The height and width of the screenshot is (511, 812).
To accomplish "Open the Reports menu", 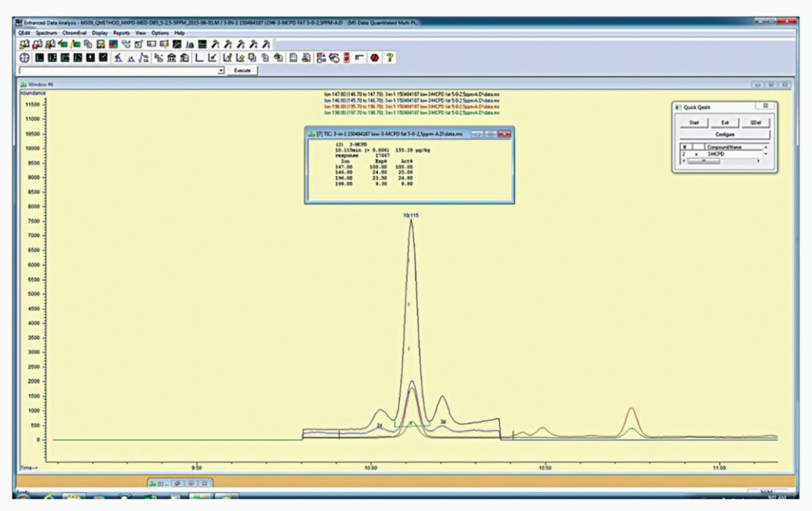I will coord(121,32).
